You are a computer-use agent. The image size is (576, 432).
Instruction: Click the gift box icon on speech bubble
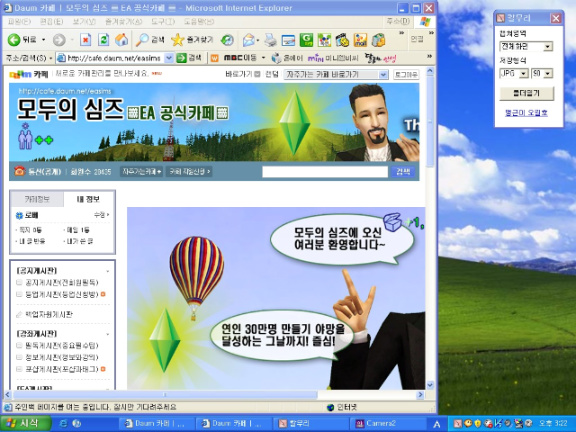[x=393, y=222]
